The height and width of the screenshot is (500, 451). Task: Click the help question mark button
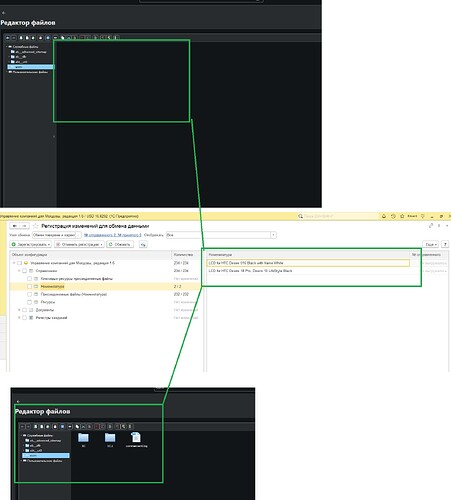point(445,244)
